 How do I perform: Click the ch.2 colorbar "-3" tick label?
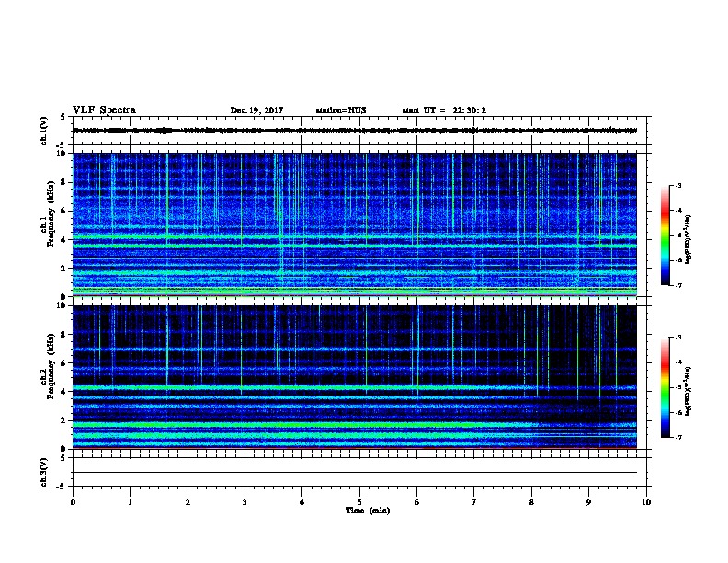click(x=677, y=338)
